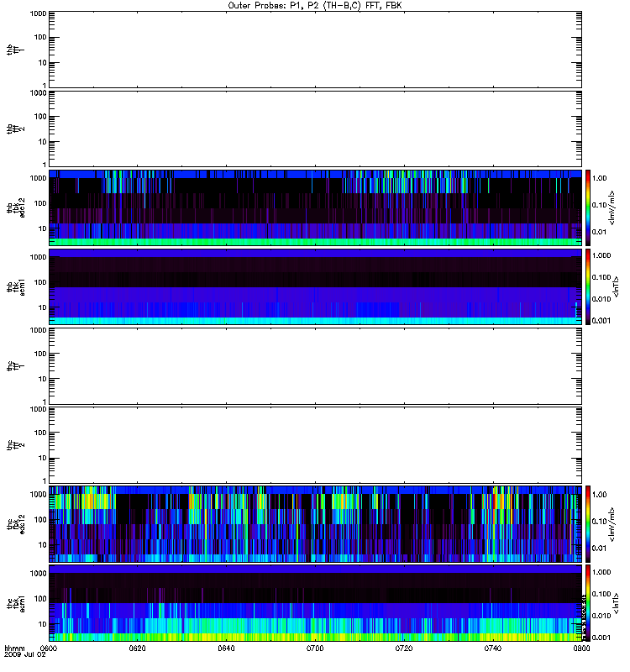630x672 pixels.
Task: Click the 'thc fbk edc12' y-axis label
Action: point(16,524)
